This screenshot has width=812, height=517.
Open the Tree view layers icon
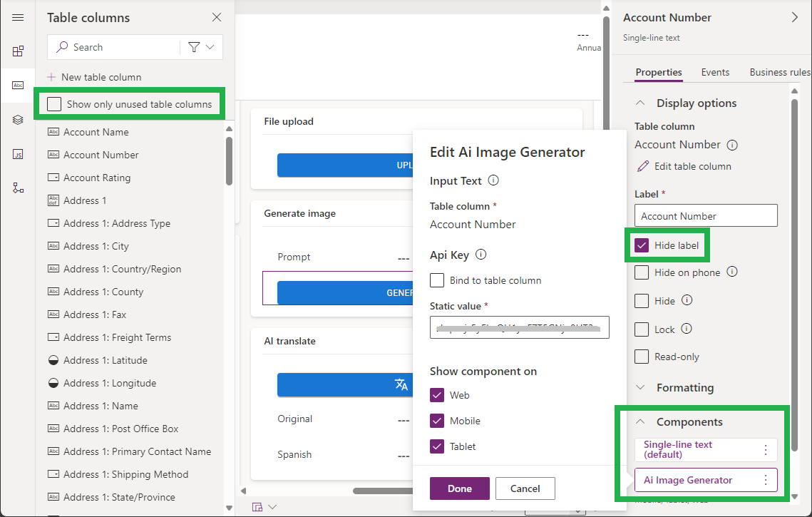18,120
